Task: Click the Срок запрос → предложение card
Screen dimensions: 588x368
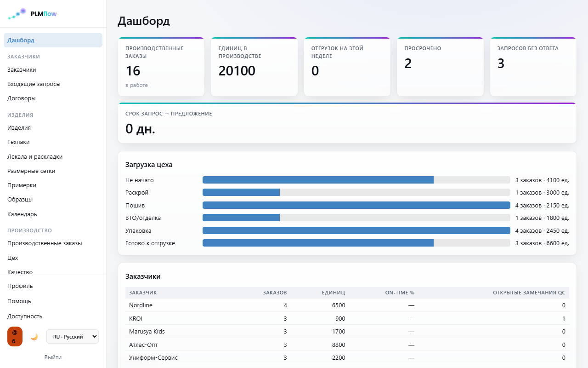Action: click(347, 123)
